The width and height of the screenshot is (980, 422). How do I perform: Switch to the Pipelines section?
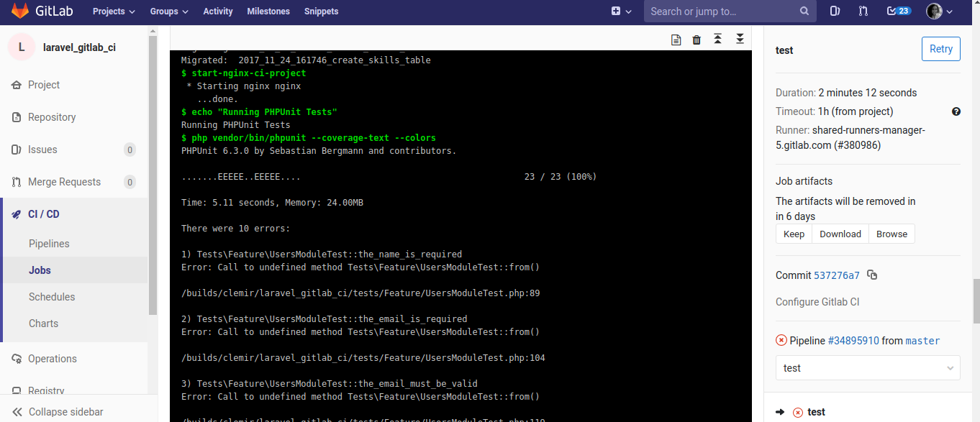coord(50,243)
